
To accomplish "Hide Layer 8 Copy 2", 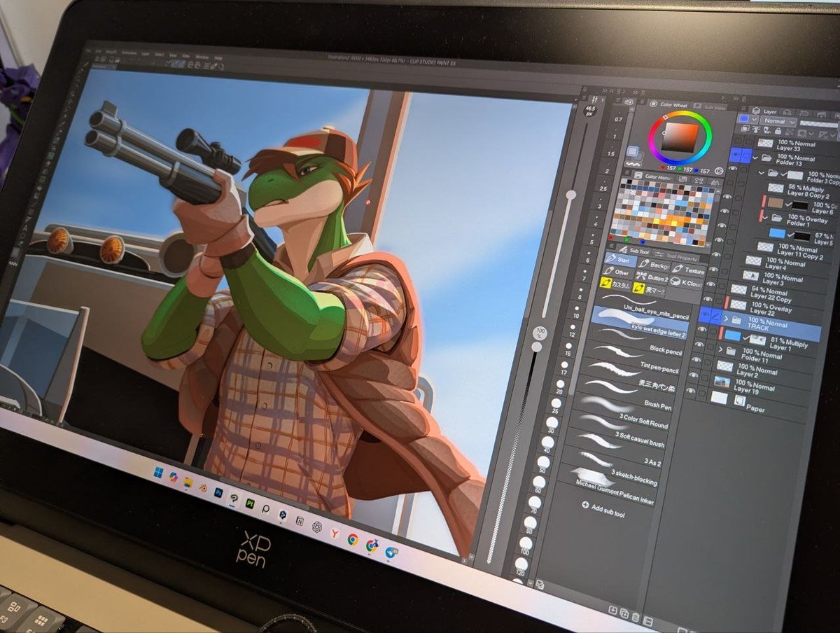I will (x=730, y=182).
